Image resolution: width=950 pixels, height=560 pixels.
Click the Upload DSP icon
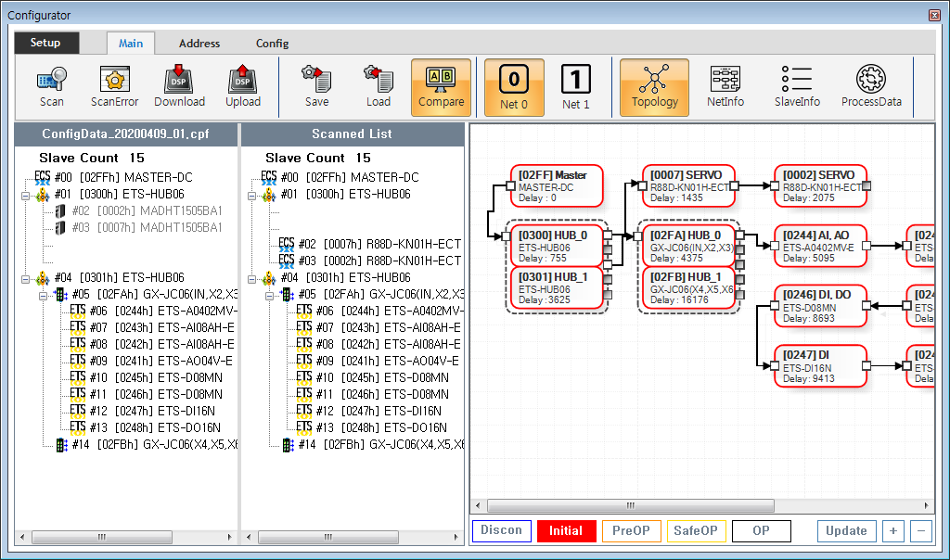tap(242, 86)
